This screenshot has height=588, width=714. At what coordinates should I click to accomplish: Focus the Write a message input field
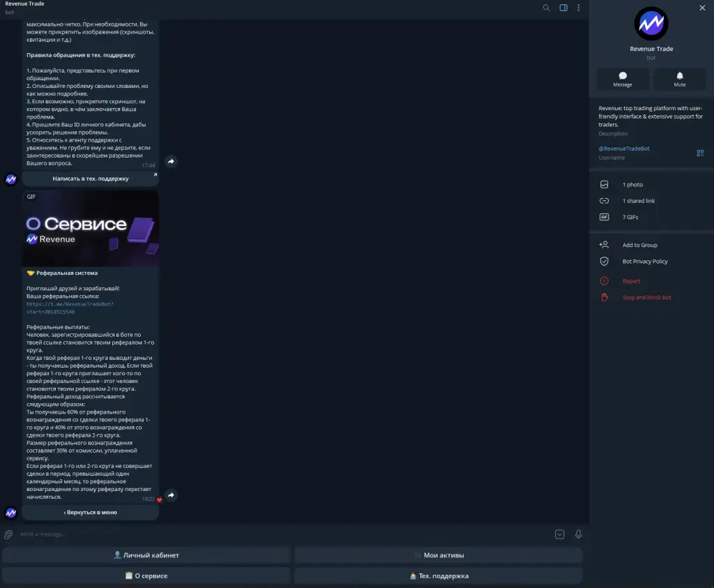(x=282, y=534)
